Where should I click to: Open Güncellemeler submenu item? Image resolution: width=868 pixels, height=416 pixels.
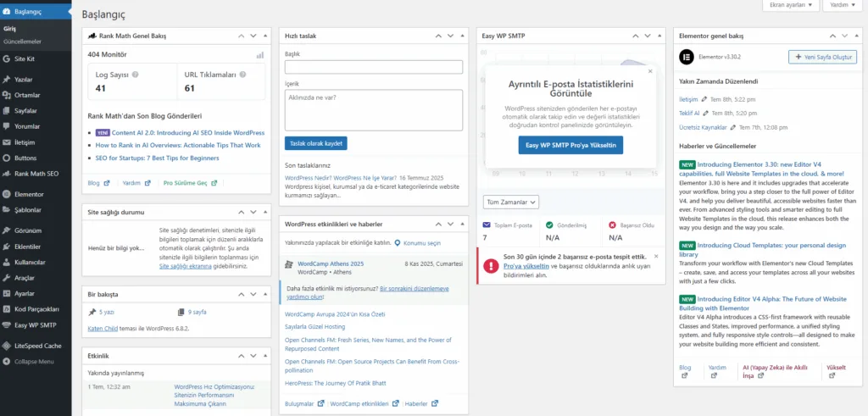[22, 41]
